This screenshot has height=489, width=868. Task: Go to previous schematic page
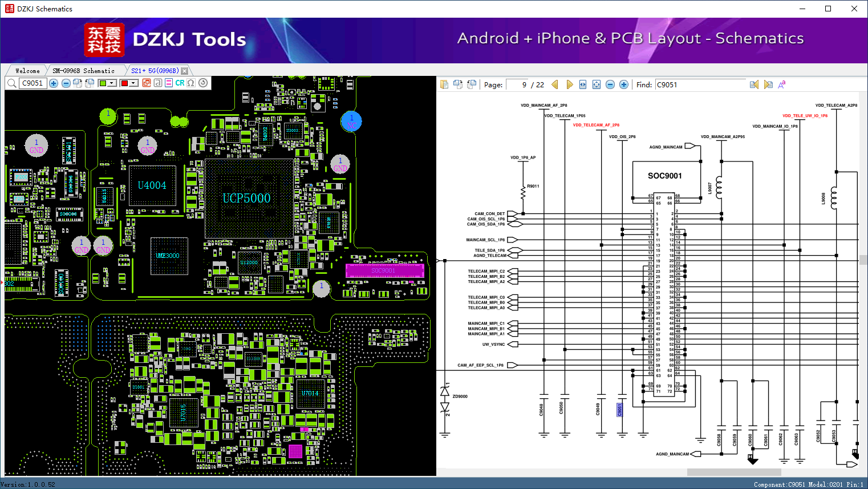(x=555, y=84)
